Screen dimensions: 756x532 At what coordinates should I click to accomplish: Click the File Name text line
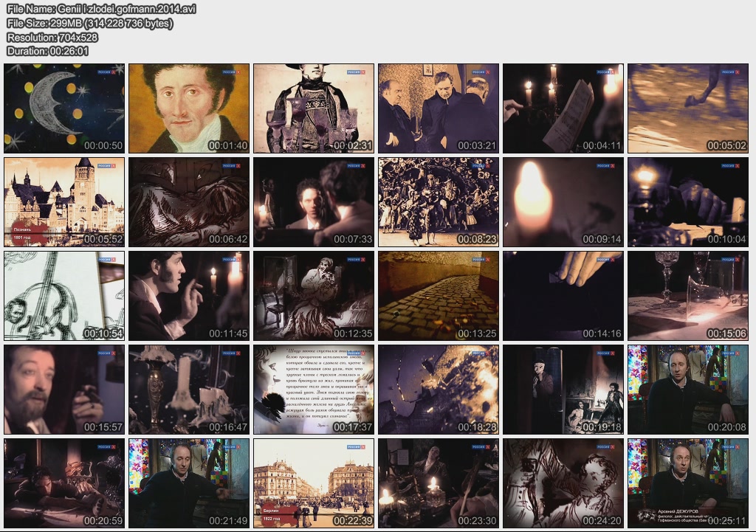[92, 9]
